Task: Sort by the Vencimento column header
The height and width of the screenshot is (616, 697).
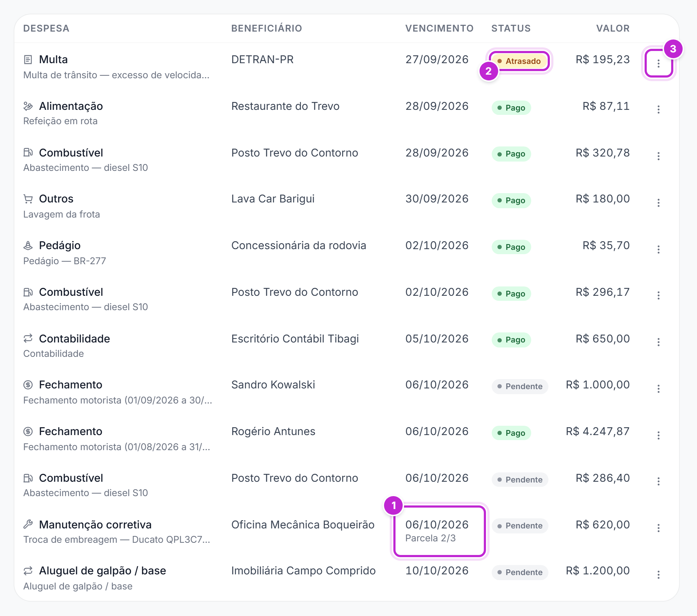Action: coord(439,28)
